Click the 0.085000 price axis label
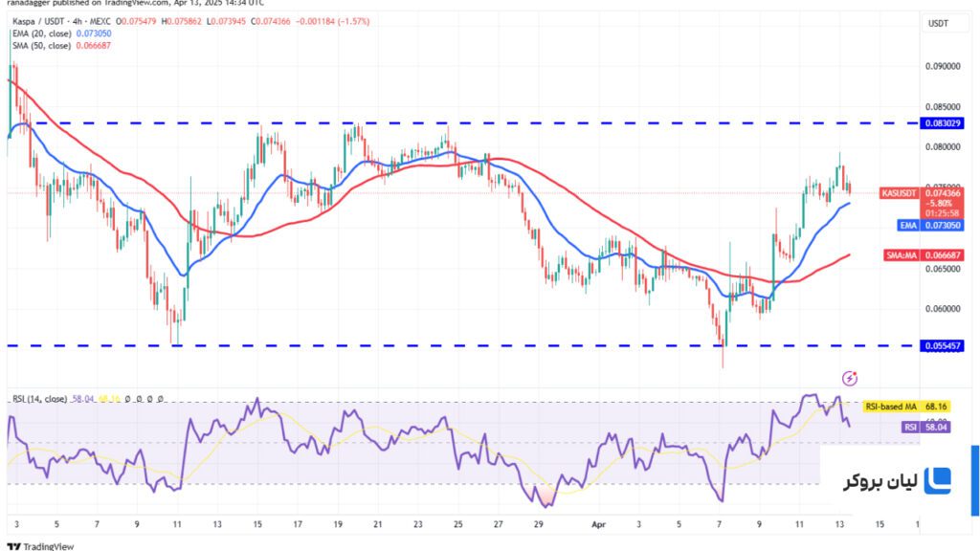The height and width of the screenshot is (551, 980). pyautogui.click(x=943, y=107)
